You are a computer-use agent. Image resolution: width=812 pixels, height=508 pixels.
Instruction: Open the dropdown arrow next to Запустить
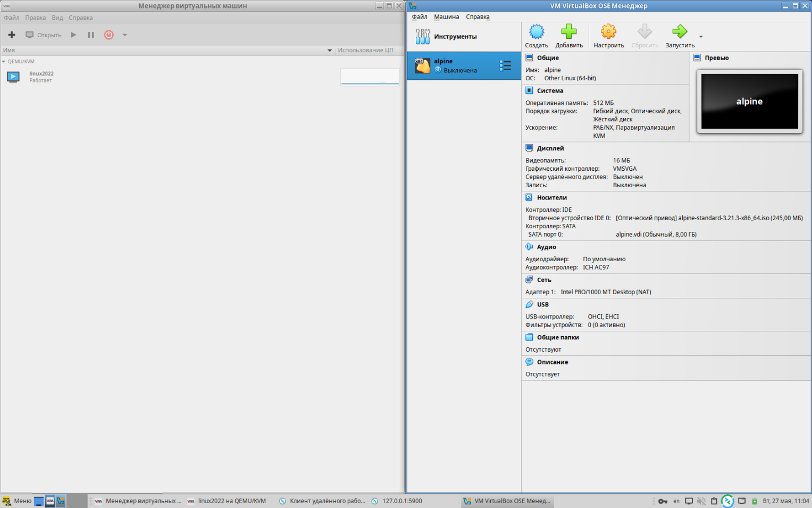(x=701, y=37)
